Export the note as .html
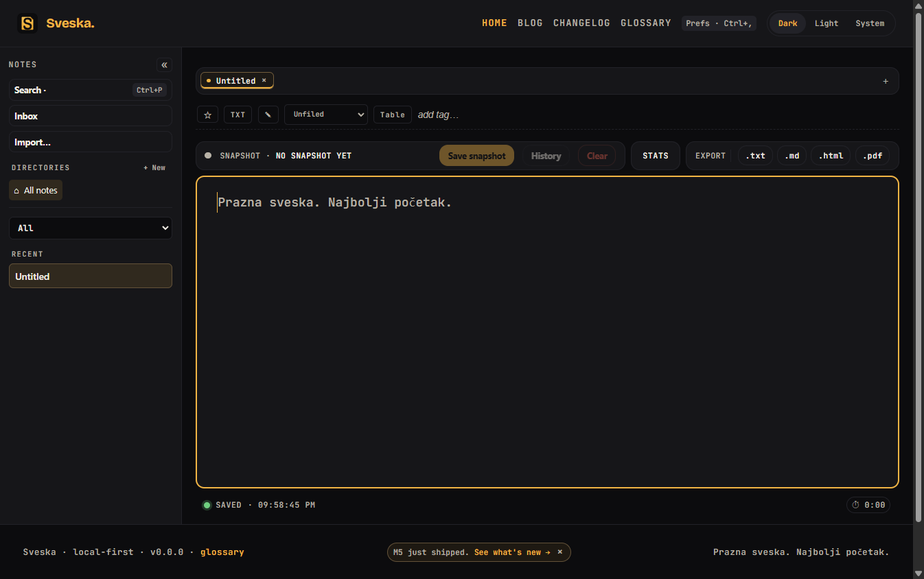This screenshot has width=924, height=579. 831,156
